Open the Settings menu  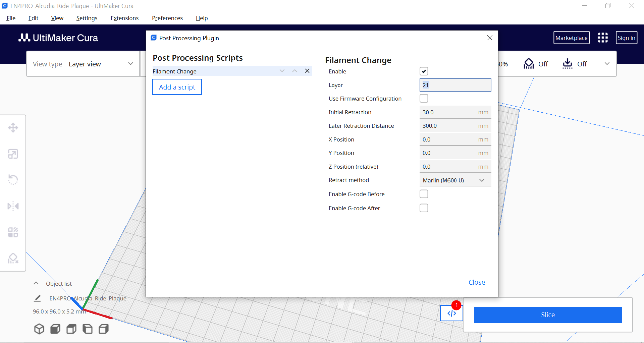coord(87,18)
